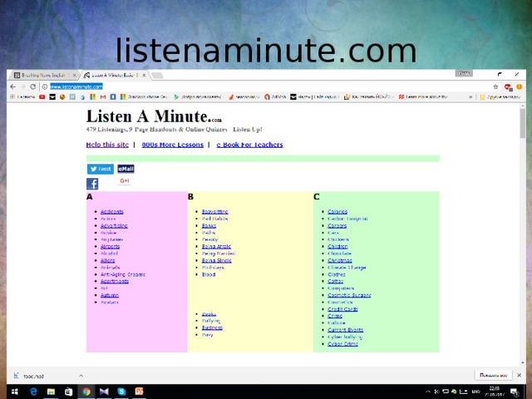Open Visual Studio from the taskbar

point(104,392)
